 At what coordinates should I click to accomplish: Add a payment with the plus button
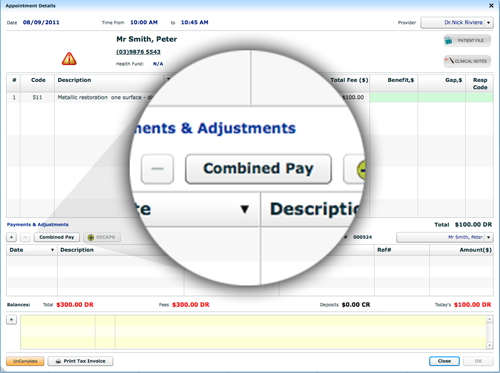(x=11, y=237)
